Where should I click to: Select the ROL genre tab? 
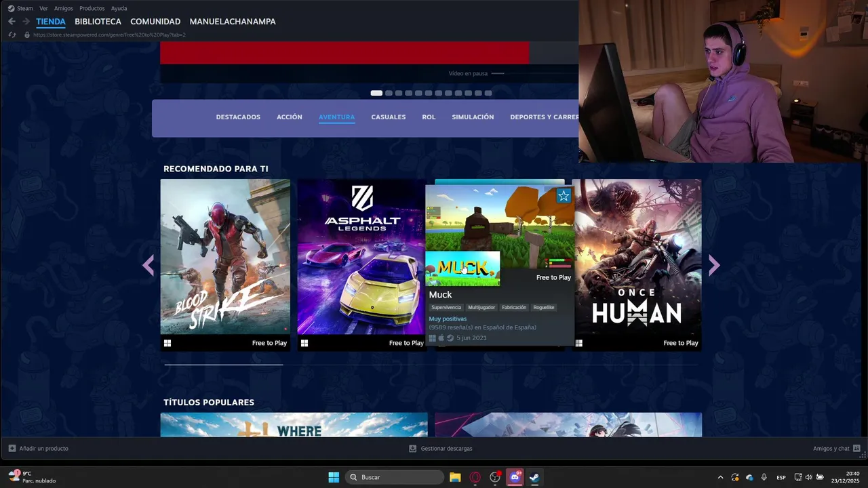click(429, 117)
